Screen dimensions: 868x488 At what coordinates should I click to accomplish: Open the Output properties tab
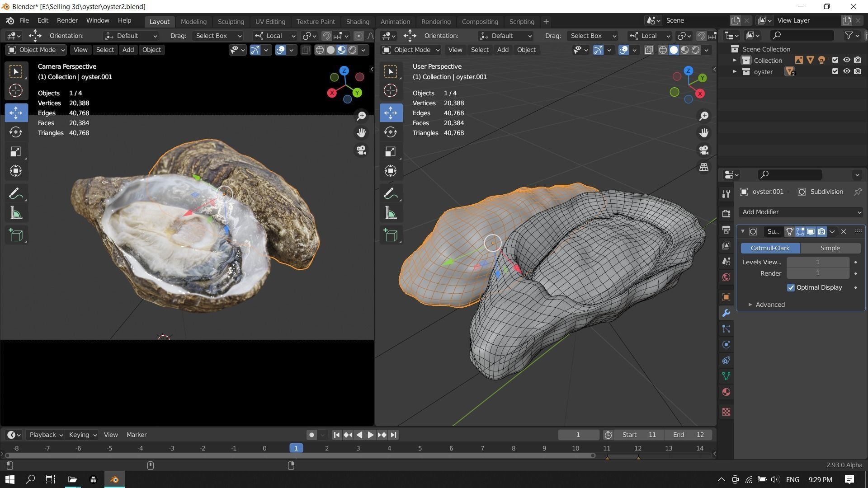tap(726, 230)
